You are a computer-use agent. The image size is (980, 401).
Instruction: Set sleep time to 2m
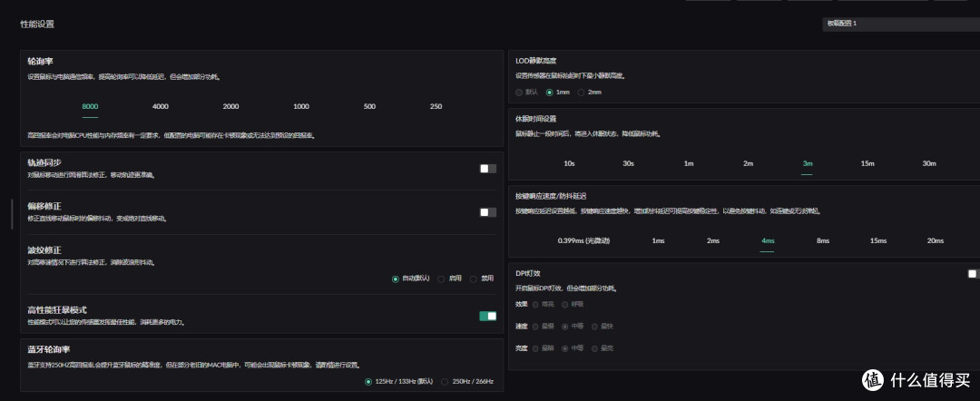pos(748,163)
